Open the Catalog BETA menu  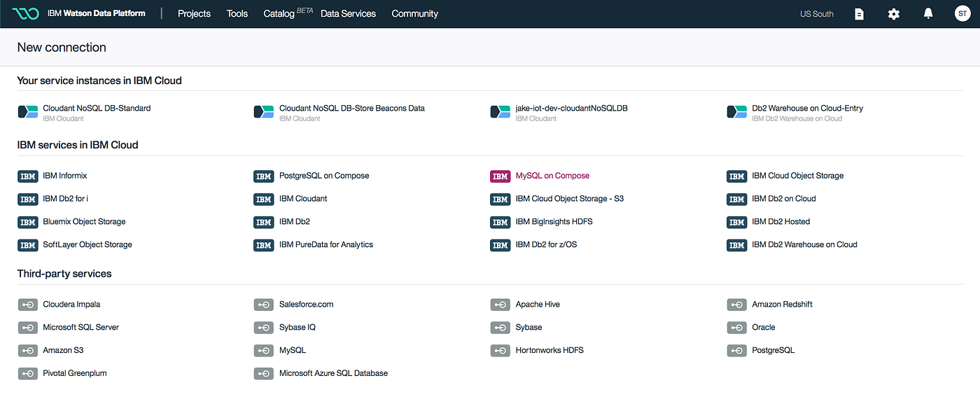point(279,13)
